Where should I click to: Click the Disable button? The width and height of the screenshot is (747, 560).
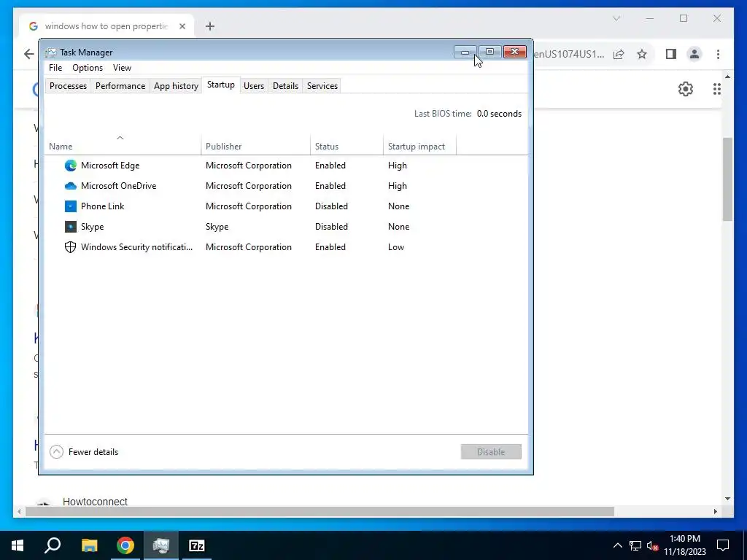[x=491, y=452]
